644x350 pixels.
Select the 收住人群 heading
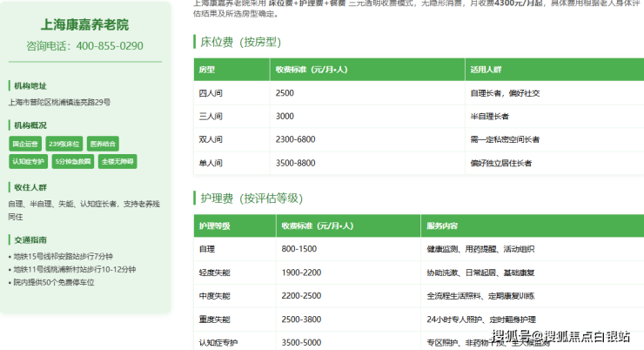pyautogui.click(x=30, y=187)
